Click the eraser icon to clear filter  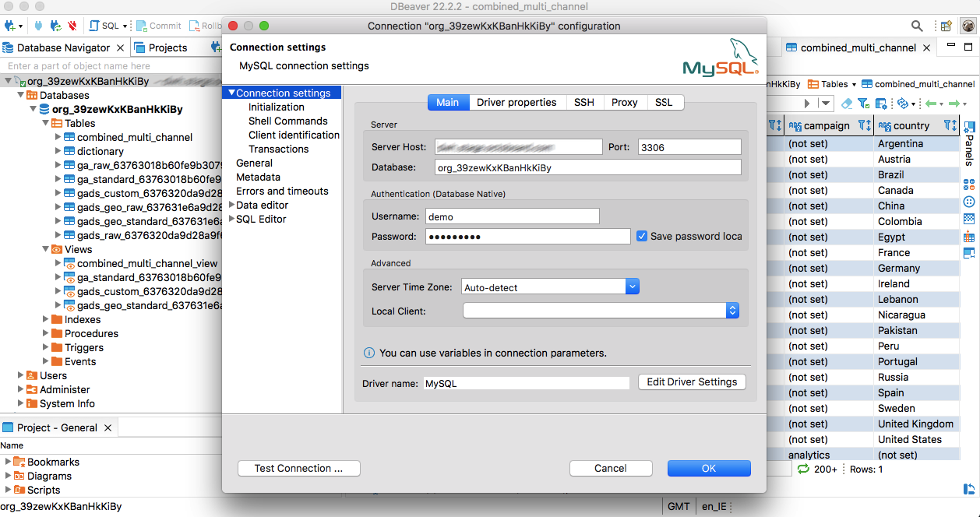pyautogui.click(x=847, y=104)
